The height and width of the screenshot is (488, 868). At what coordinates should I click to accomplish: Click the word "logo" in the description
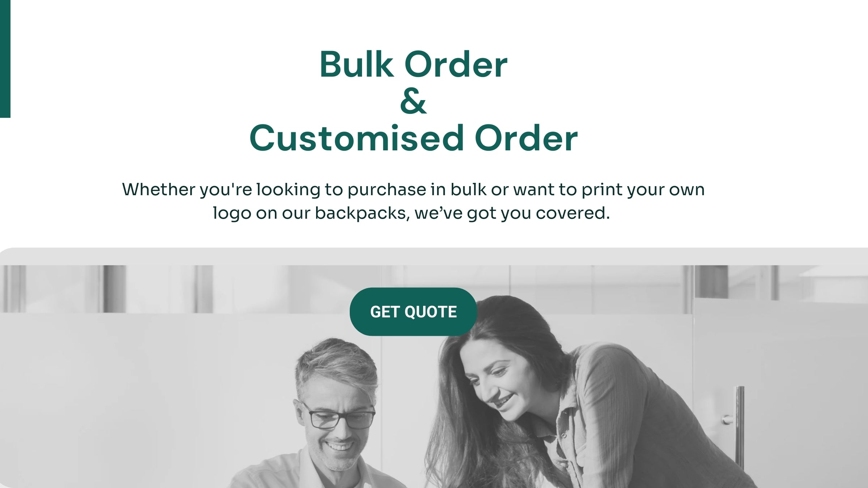(232, 213)
